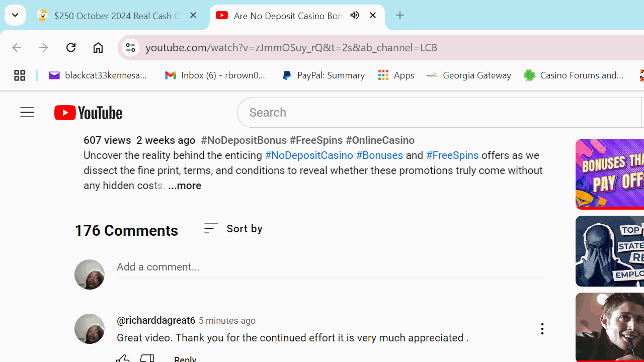Open the YouTube guide hamburger menu
This screenshot has height=362, width=644.
tap(27, 113)
